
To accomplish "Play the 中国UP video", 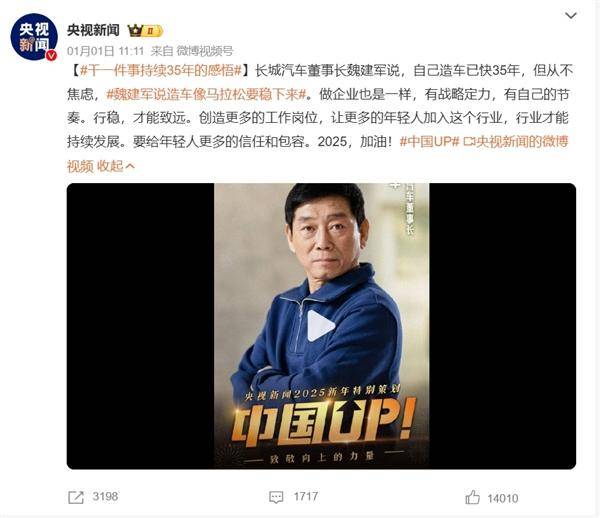I will coord(321,326).
